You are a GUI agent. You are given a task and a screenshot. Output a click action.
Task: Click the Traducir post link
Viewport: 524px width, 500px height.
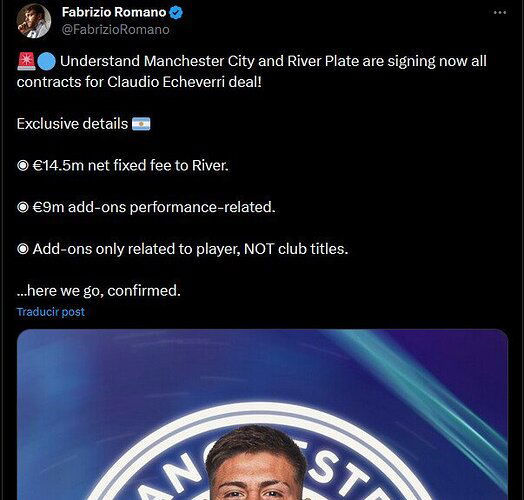[51, 312]
